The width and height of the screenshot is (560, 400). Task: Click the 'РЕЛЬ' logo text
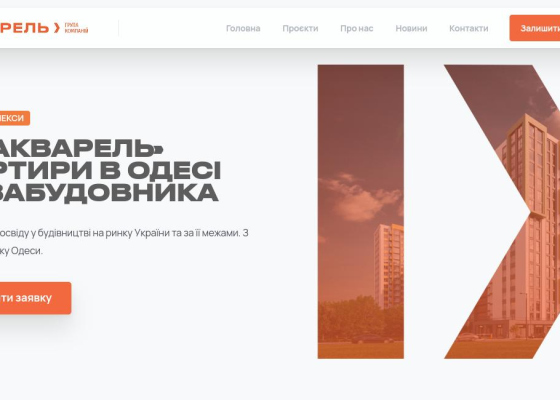pos(24,28)
